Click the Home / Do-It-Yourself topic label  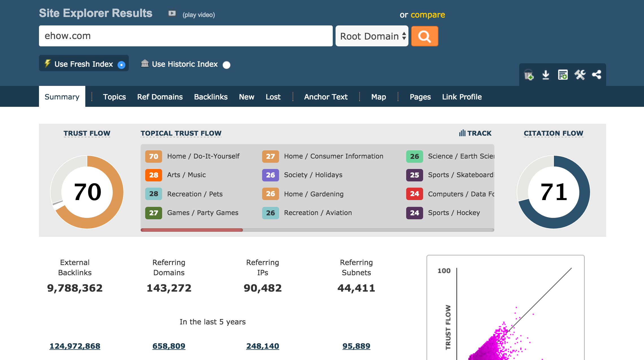[203, 156]
